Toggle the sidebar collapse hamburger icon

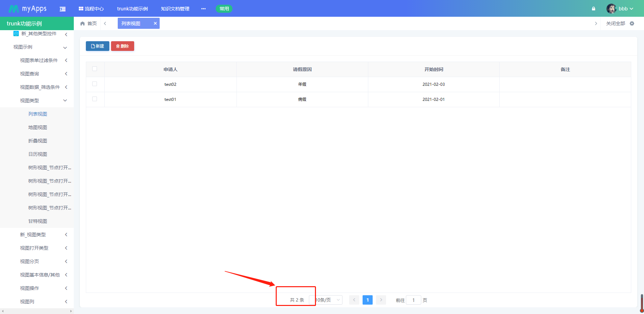pos(62,9)
